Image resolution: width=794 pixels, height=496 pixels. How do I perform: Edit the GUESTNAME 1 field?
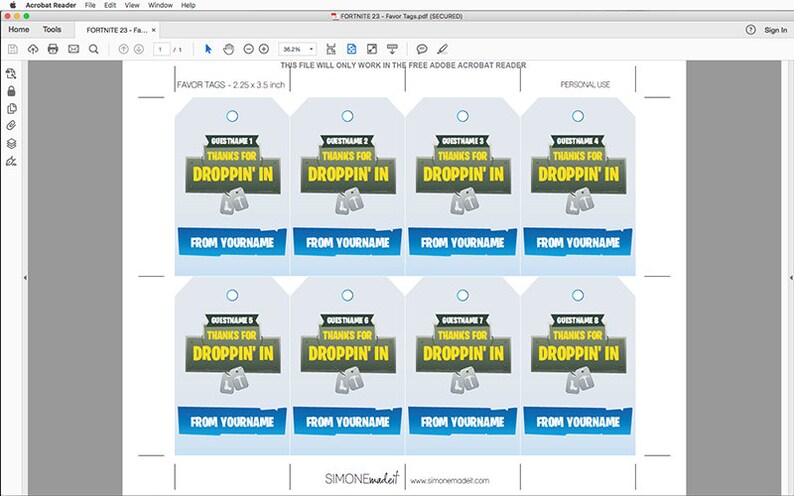(232, 141)
